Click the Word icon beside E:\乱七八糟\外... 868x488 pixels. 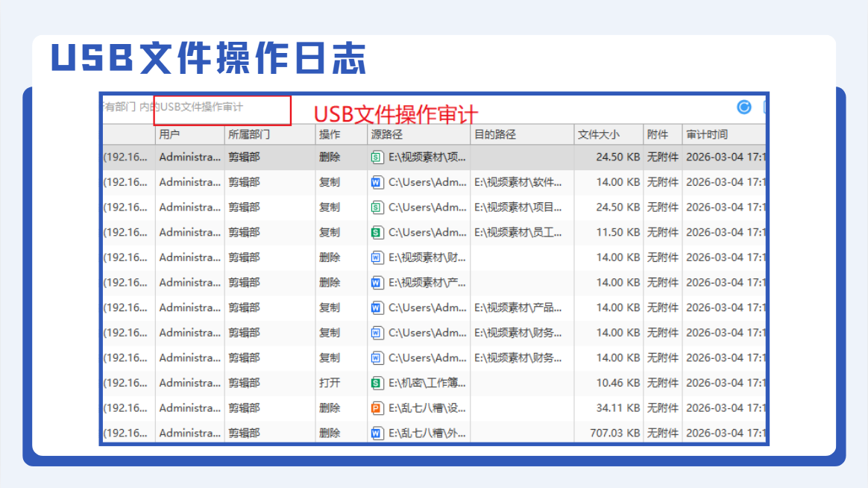pyautogui.click(x=377, y=434)
